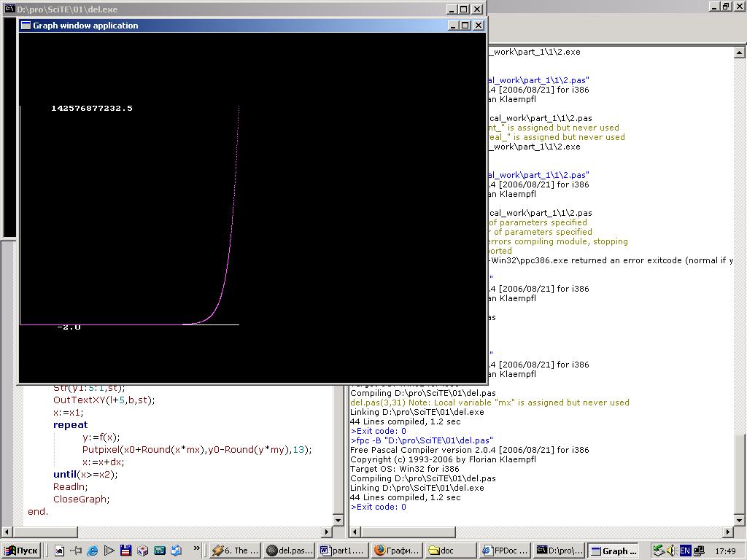Click the show desktop quick launch icon

pyautogui.click(x=60, y=551)
